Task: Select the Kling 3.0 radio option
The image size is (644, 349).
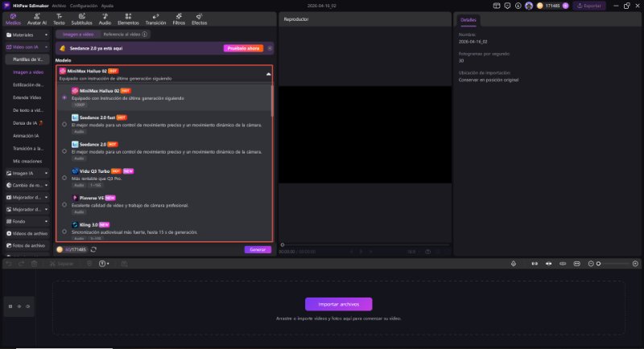Action: coord(64,232)
